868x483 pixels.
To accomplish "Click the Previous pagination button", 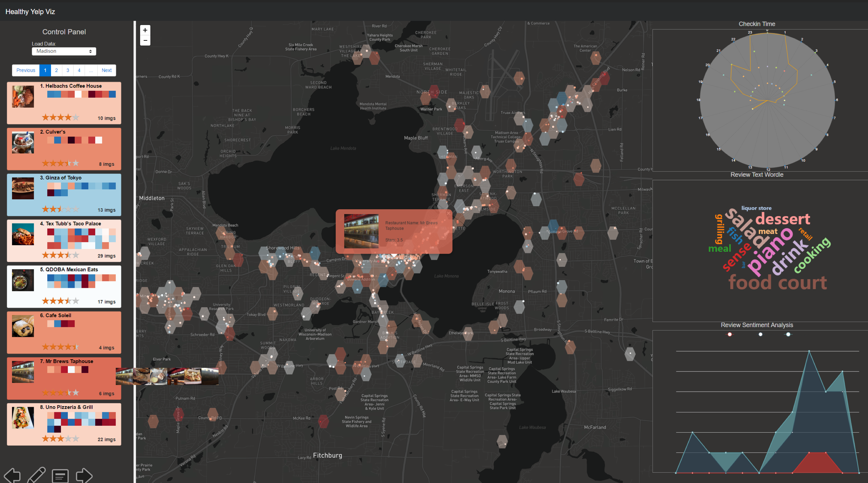I will [x=26, y=71].
